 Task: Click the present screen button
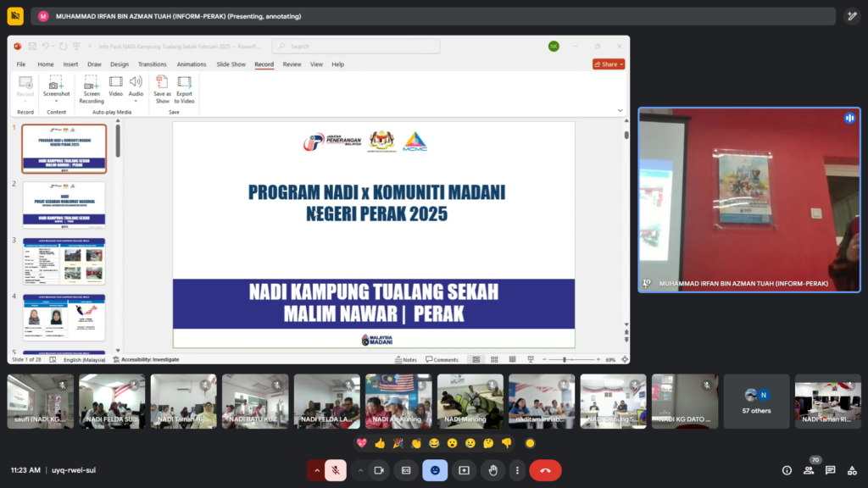coord(464,470)
